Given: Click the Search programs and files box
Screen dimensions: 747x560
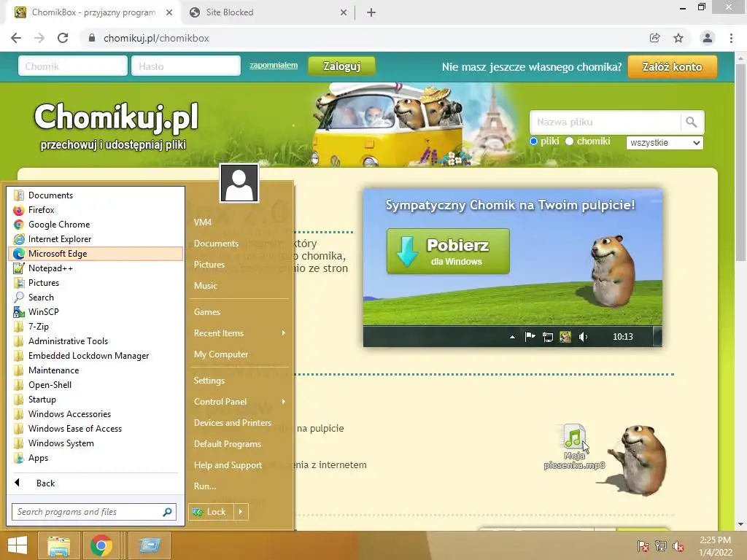Looking at the screenshot, I should click(94, 512).
